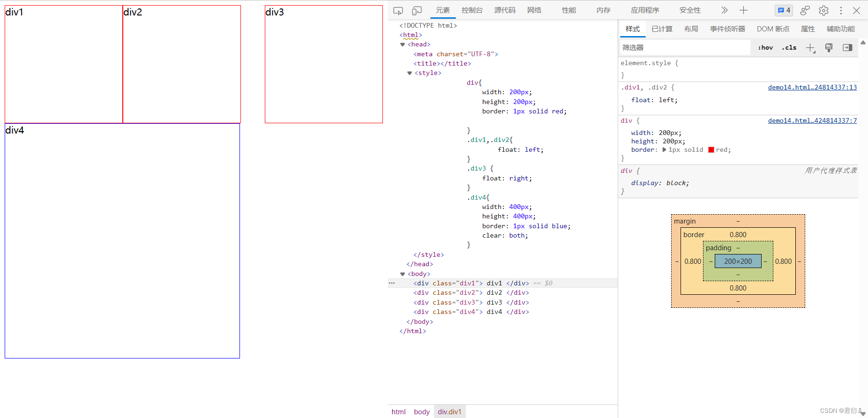
Task: Click the styles pane scrollbar up arrow
Action: [863, 42]
